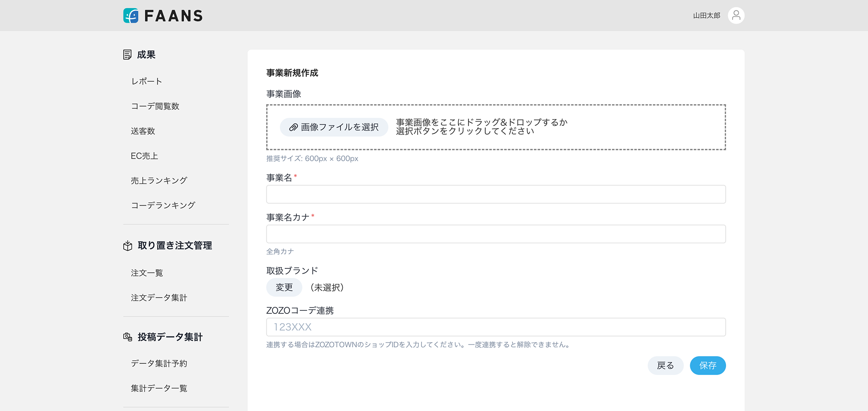Open 送客数 from the sidebar
Image resolution: width=868 pixels, height=411 pixels.
pyautogui.click(x=143, y=131)
